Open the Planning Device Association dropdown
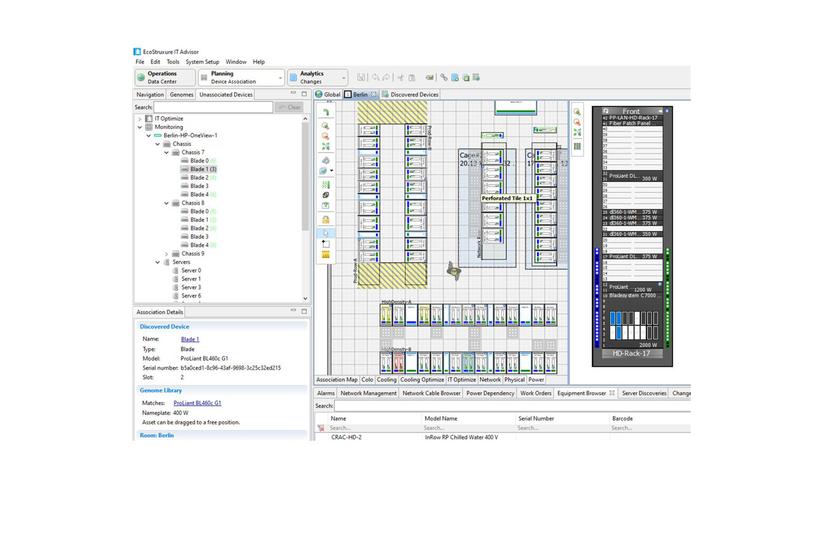The height and width of the screenshot is (550, 825). click(x=280, y=78)
